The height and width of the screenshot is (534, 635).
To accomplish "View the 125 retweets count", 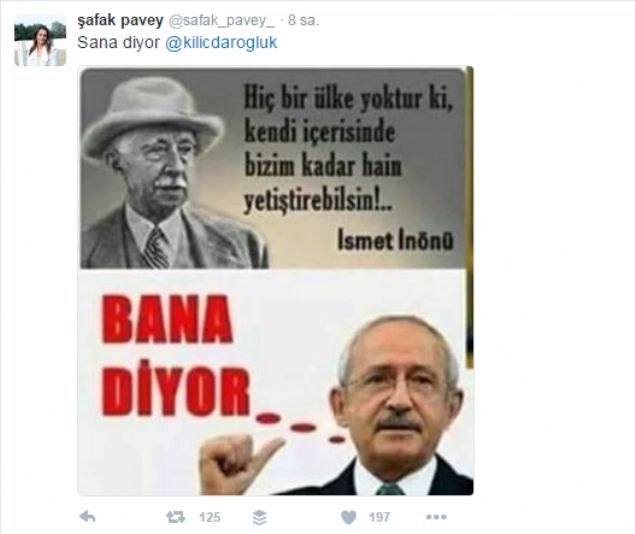I will (209, 517).
